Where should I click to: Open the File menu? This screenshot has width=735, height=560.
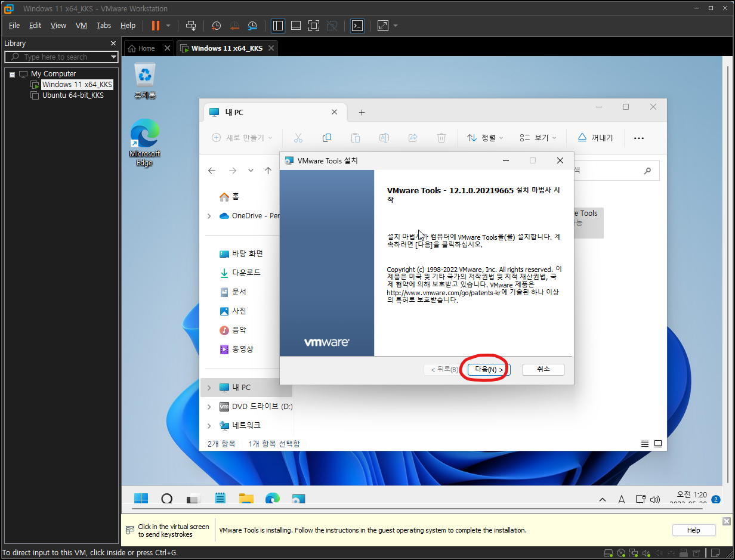[14, 26]
